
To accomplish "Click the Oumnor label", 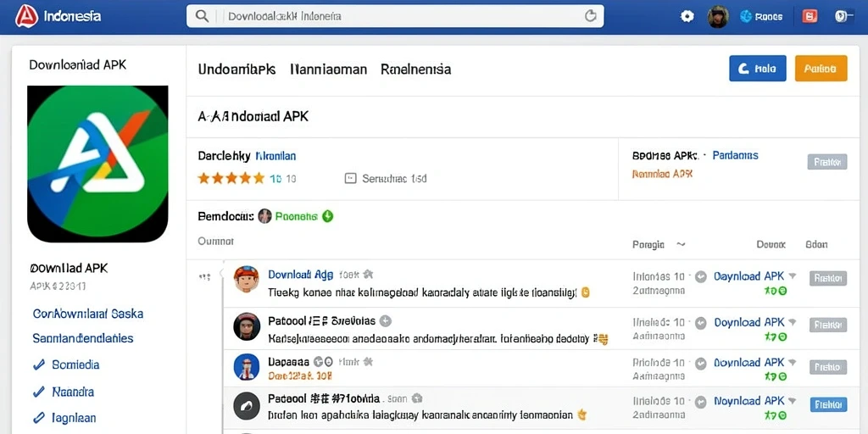I will (x=216, y=242).
